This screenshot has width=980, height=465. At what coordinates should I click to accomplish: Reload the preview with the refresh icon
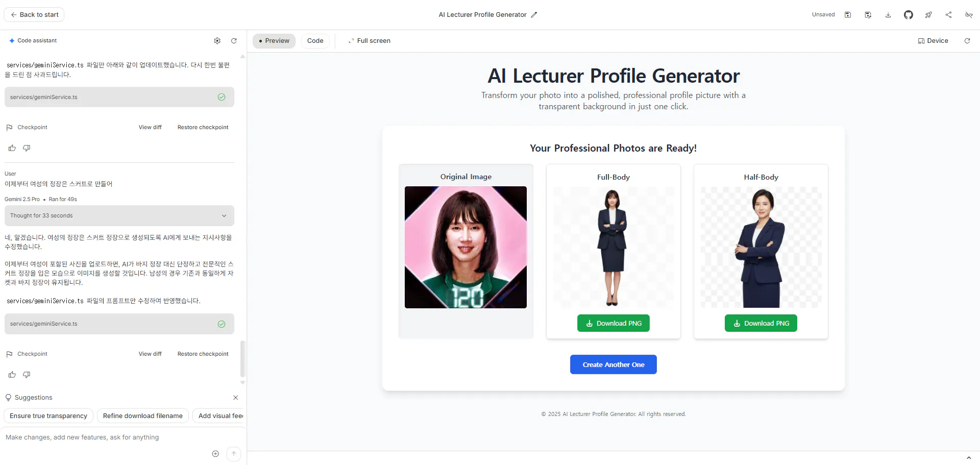click(x=967, y=41)
